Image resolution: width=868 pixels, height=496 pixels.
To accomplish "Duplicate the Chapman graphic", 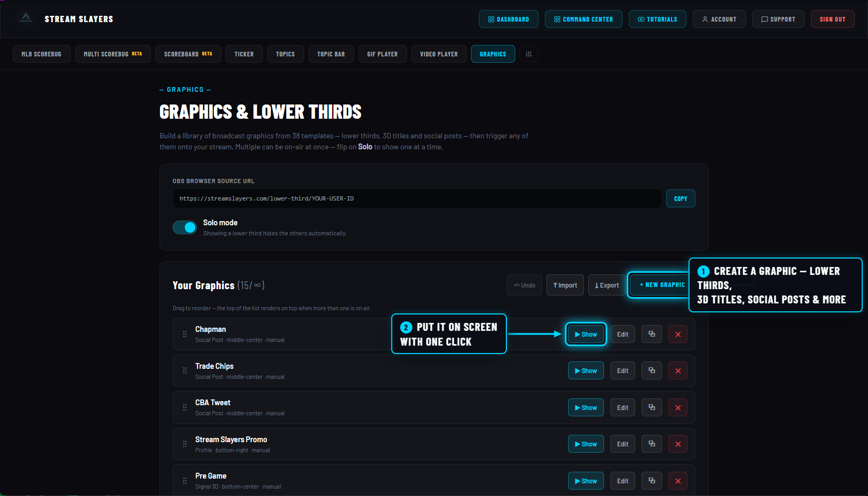I will (x=652, y=334).
